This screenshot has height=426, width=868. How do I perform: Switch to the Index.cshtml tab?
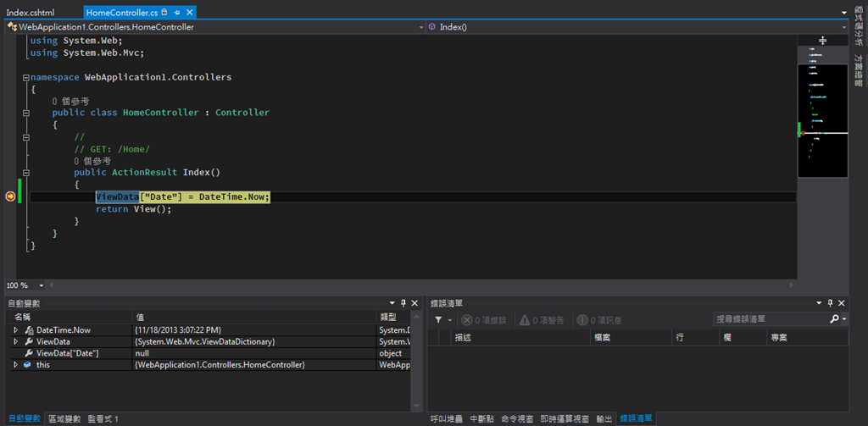coord(31,12)
